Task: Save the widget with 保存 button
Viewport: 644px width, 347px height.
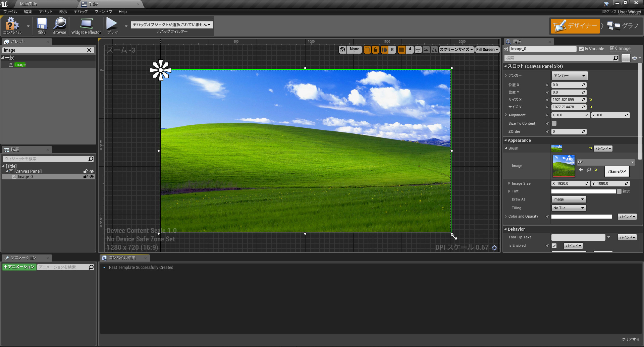Action: pyautogui.click(x=42, y=26)
